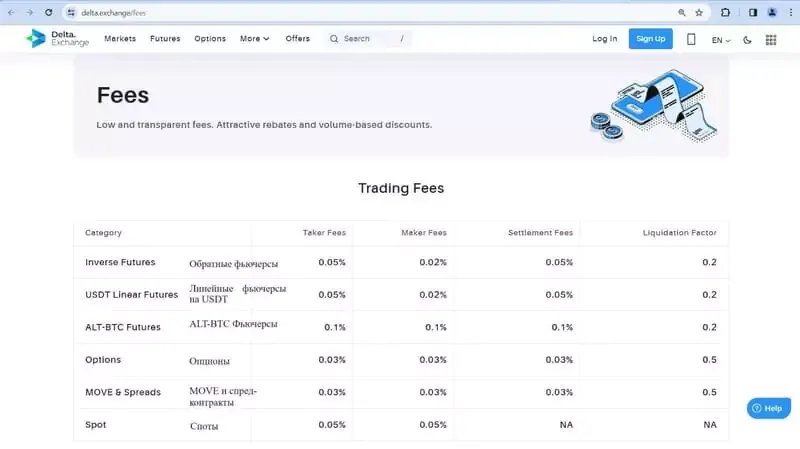Screen dimensions: 800x449
Task: Click the Settlement Fees column header
Action: coord(540,233)
